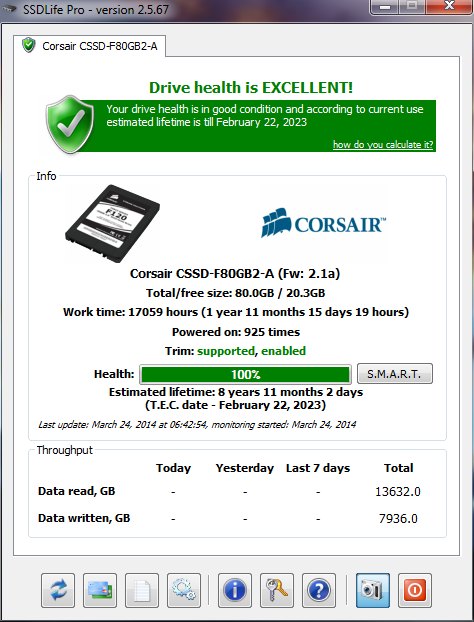Click the large green shield checkmark icon
The height and width of the screenshot is (622, 474).
[70, 125]
